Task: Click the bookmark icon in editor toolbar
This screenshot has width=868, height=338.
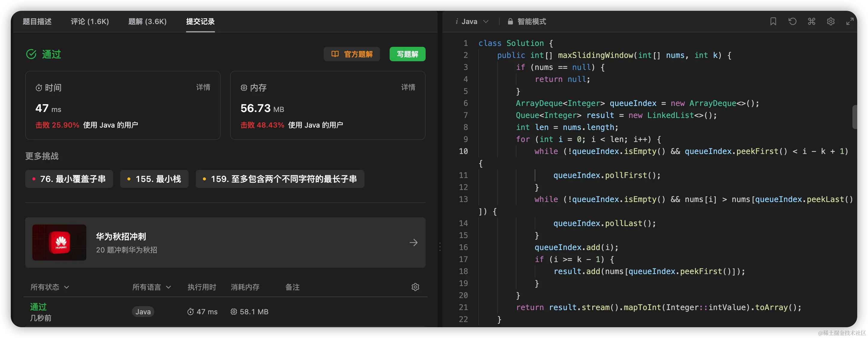Action: (773, 22)
